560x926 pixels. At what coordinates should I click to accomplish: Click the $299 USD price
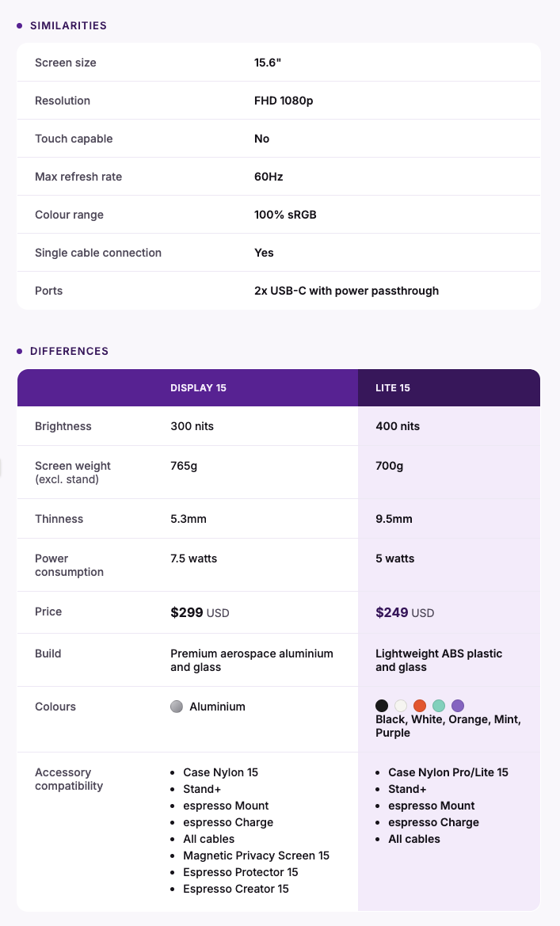point(200,612)
